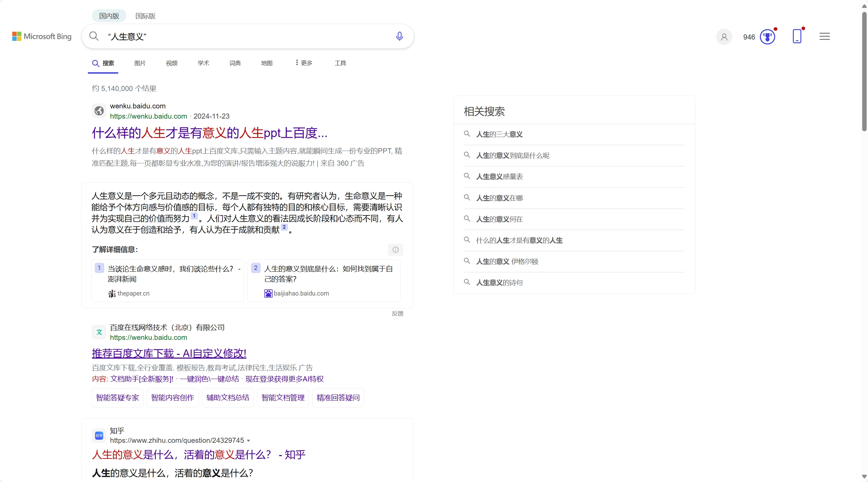This screenshot has width=868, height=482.
Task: Open the Zhihu result 人生的意义是什么
Action: coord(199,455)
